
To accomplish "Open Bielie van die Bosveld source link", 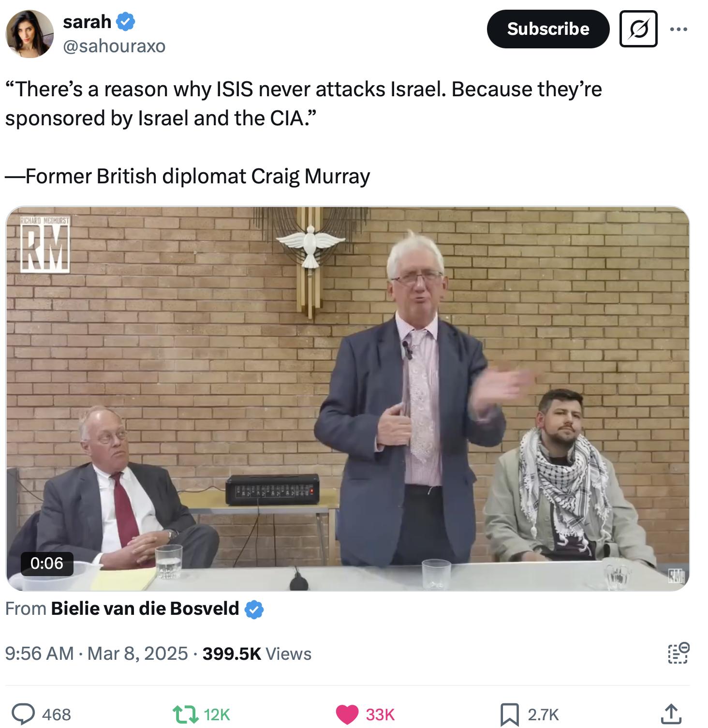I will point(145,609).
